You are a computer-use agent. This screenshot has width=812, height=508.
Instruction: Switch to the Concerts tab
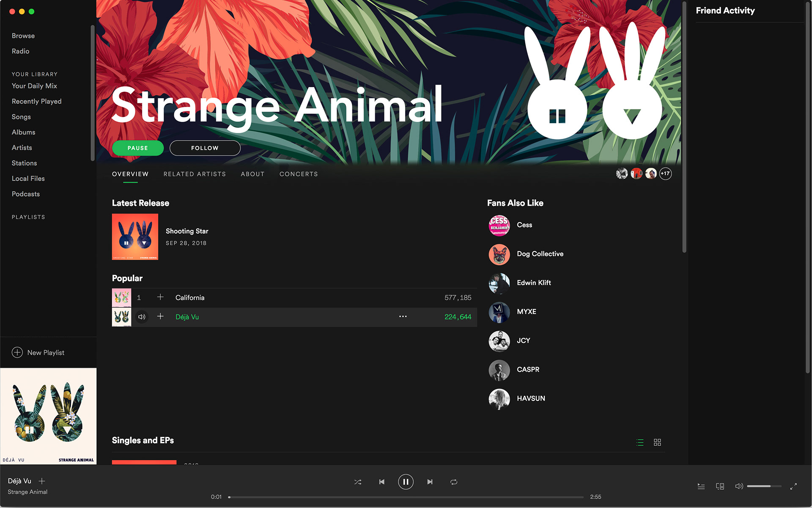coord(299,174)
